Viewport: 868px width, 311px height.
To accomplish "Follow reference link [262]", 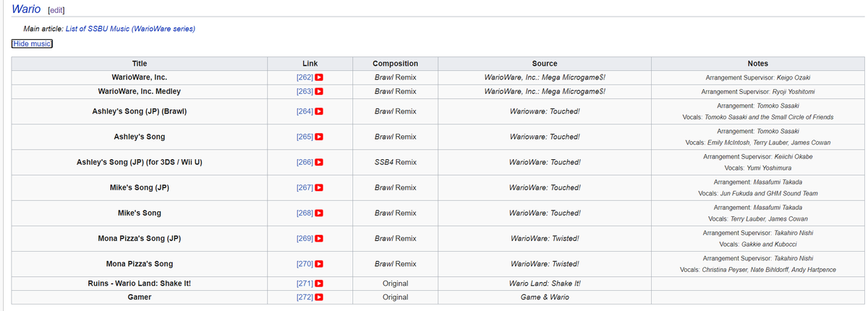I will coord(304,77).
